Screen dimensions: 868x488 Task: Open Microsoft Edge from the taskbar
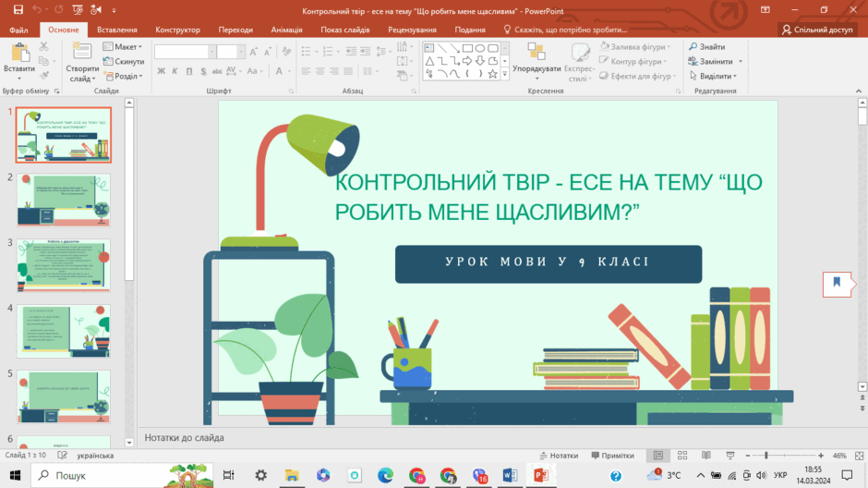[x=385, y=475]
